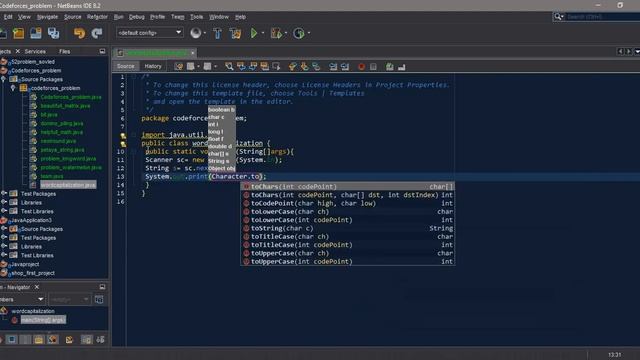The height and width of the screenshot is (360, 640).
Task: Open the Debug menu
Action: (137, 17)
